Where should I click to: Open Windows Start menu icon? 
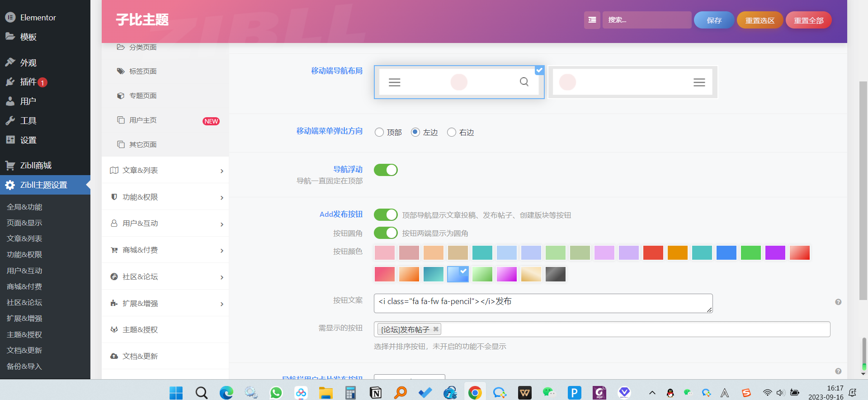(x=176, y=392)
